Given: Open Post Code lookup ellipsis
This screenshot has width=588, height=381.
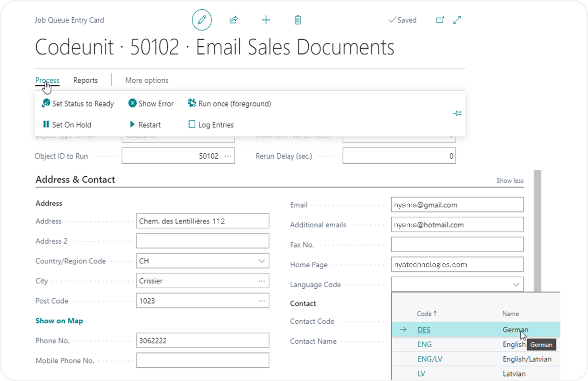Looking at the screenshot, I should click(262, 301).
